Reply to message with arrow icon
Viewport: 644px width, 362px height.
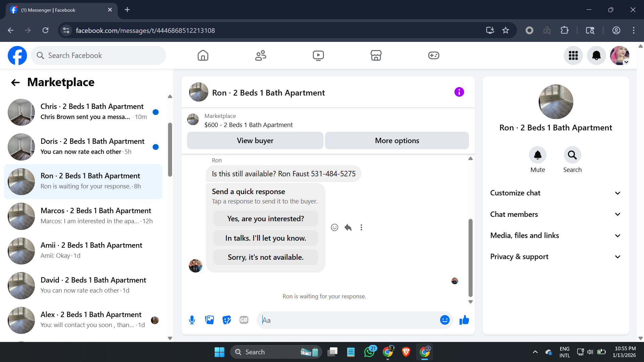[348, 228]
